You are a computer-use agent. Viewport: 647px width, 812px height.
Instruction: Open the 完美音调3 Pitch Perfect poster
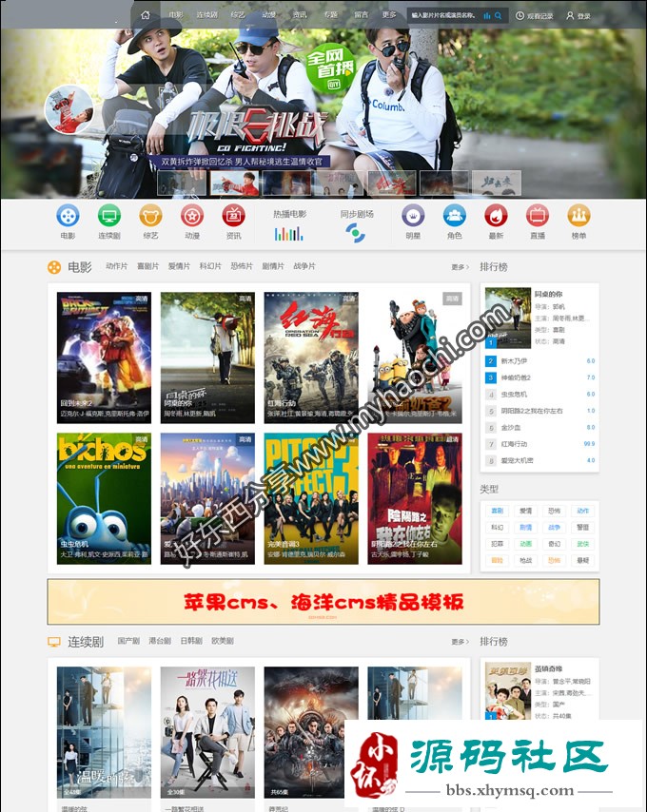(x=311, y=498)
